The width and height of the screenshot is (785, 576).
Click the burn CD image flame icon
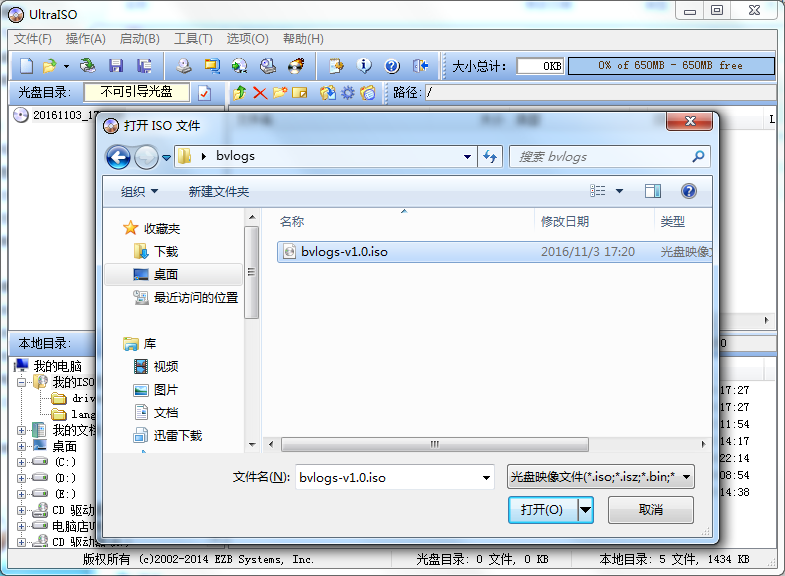point(295,66)
